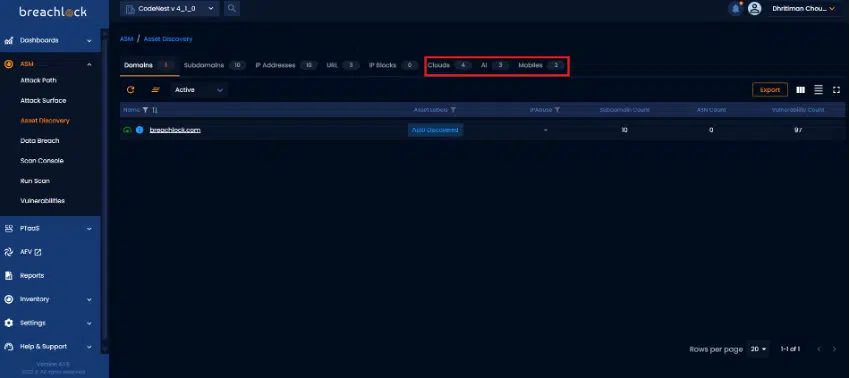Click the green status icon for breachlock.com
The image size is (850, 378).
point(127,130)
